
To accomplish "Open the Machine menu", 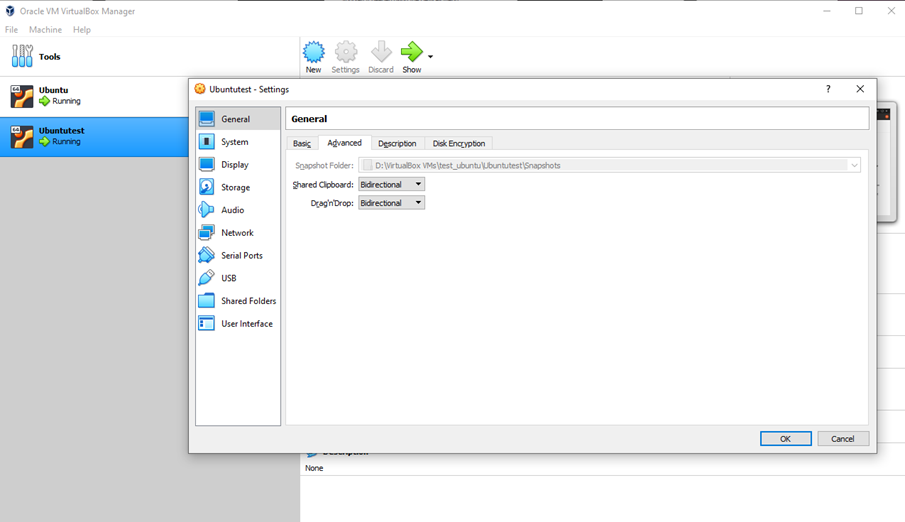I will tap(46, 29).
